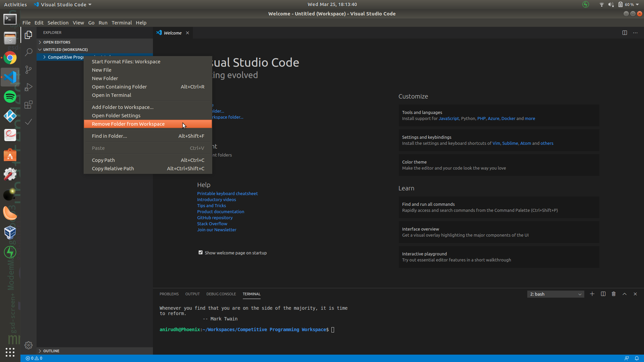Open the Search view in activity bar
The height and width of the screenshot is (362, 644).
(29, 52)
